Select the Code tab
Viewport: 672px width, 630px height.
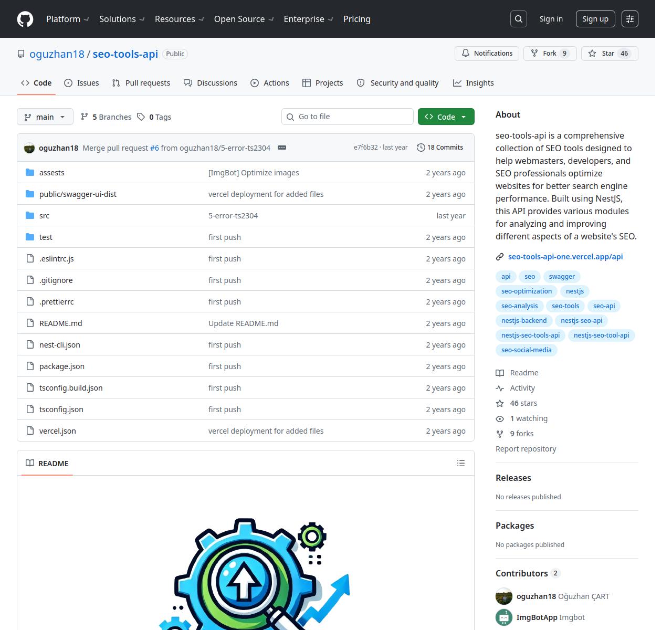(x=36, y=83)
